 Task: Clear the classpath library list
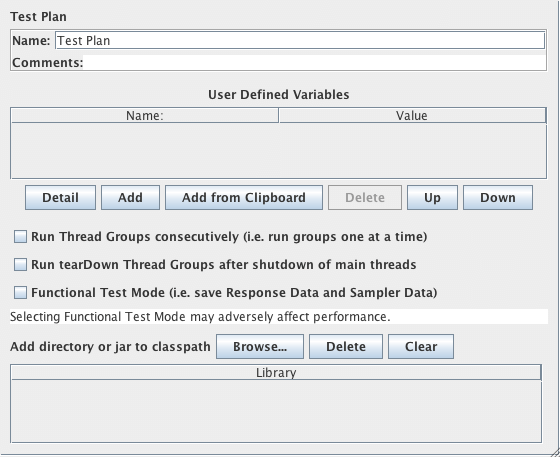click(x=421, y=346)
